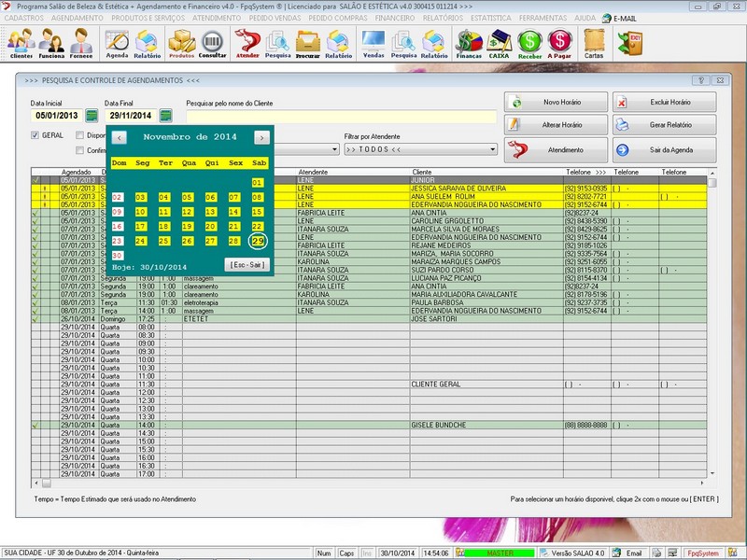The image size is (747, 560).
Task: Uncheck the GERAL checkbox
Action: pyautogui.click(x=35, y=135)
